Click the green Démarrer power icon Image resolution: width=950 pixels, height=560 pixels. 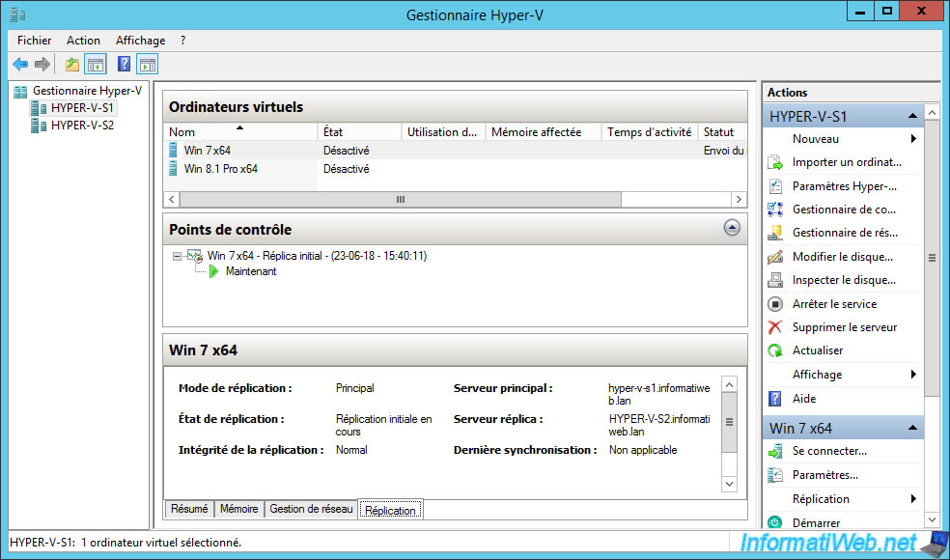[775, 522]
